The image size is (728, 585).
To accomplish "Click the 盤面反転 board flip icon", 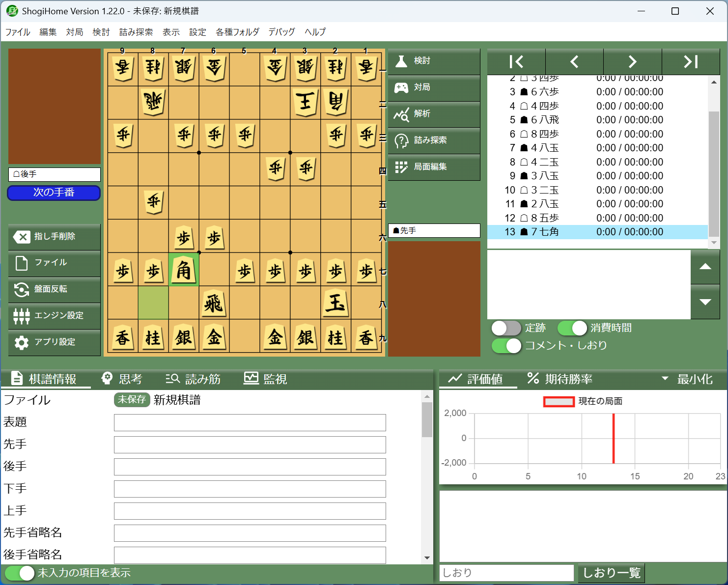I will 22,290.
